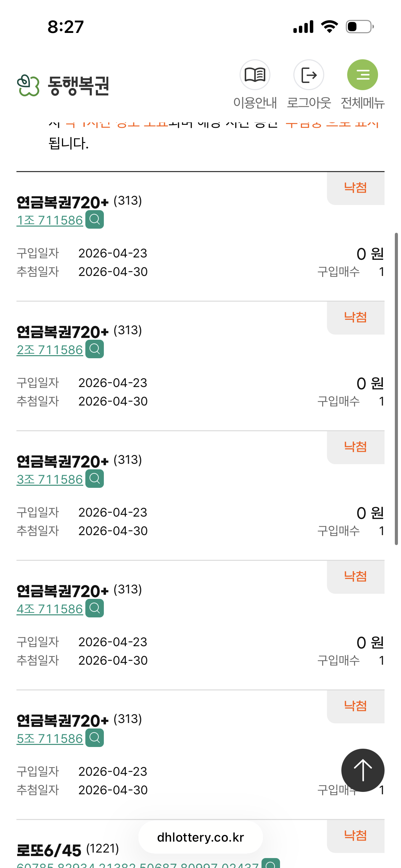
Task: Tap the 전체메뉴 label text
Action: coord(363,103)
